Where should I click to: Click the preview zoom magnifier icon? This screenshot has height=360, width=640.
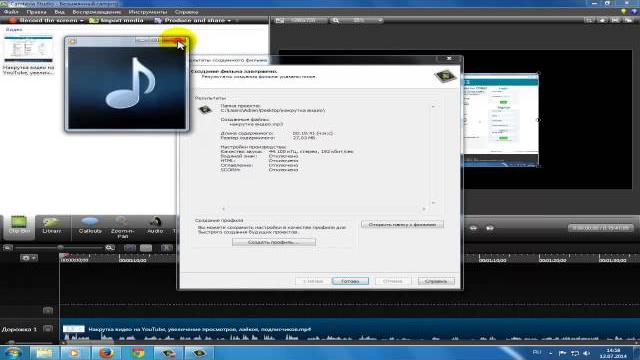click(336, 20)
